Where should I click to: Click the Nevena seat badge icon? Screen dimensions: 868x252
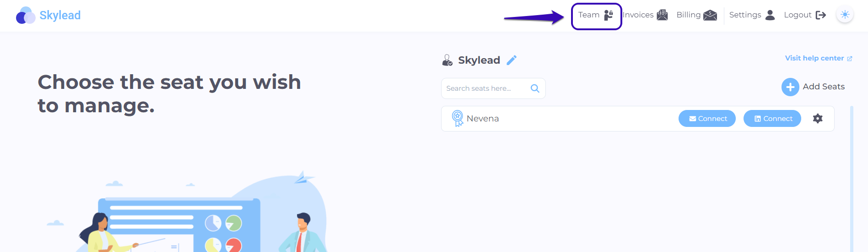(458, 118)
